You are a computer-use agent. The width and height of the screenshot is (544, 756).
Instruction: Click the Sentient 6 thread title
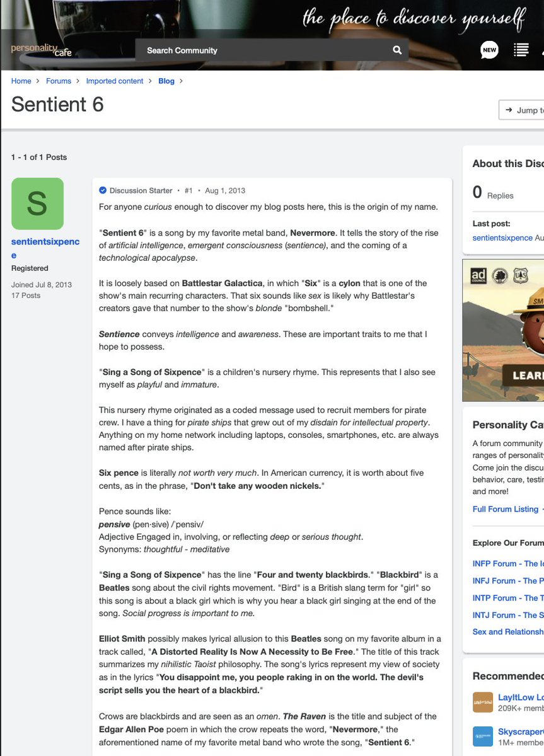click(57, 104)
